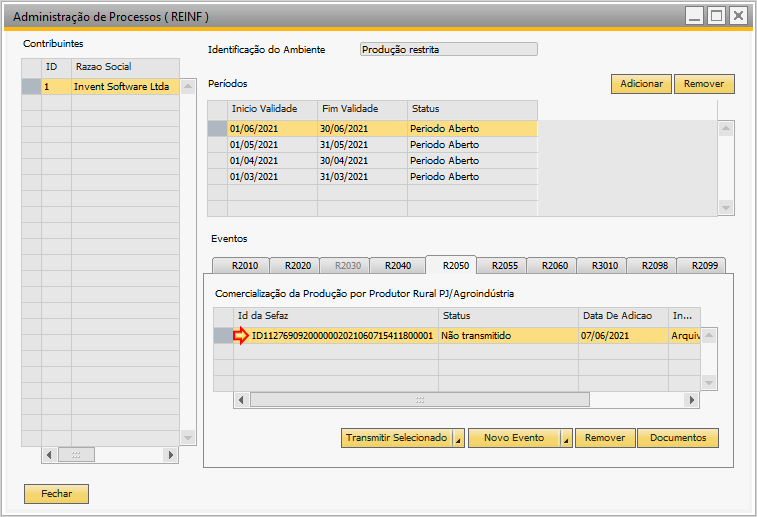Screen dimensions: 757x517
Task: Click Remover button beside Adicionar
Action: (x=704, y=84)
